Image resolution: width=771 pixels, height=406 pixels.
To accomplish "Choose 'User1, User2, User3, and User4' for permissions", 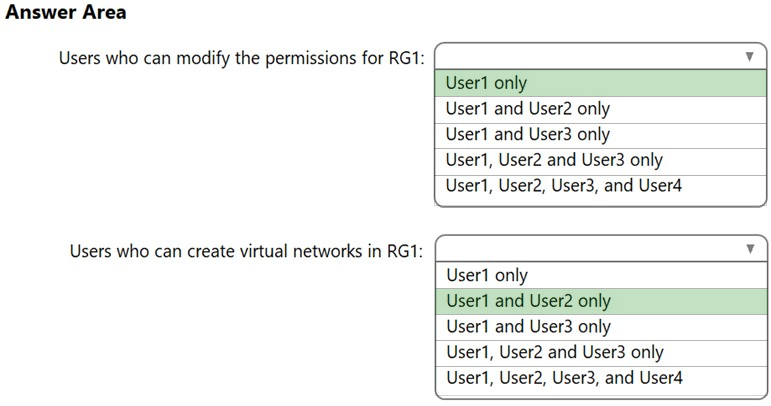I will [x=564, y=185].
